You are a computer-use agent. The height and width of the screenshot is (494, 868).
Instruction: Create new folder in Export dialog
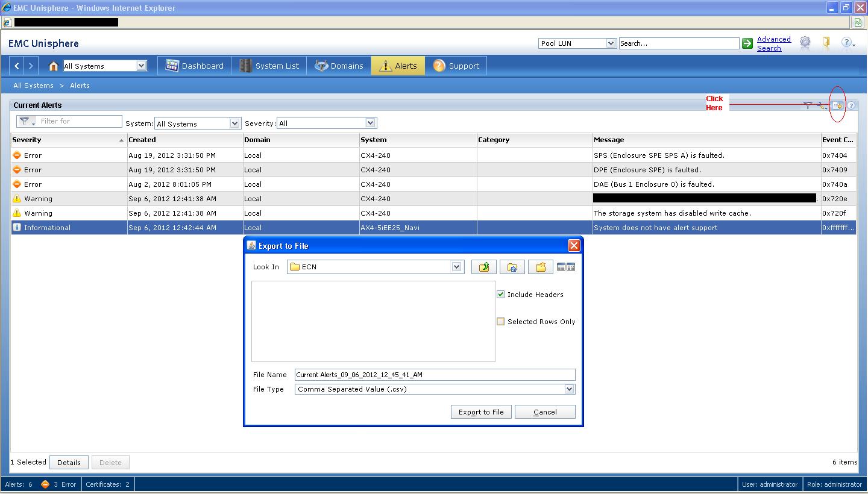coord(541,267)
